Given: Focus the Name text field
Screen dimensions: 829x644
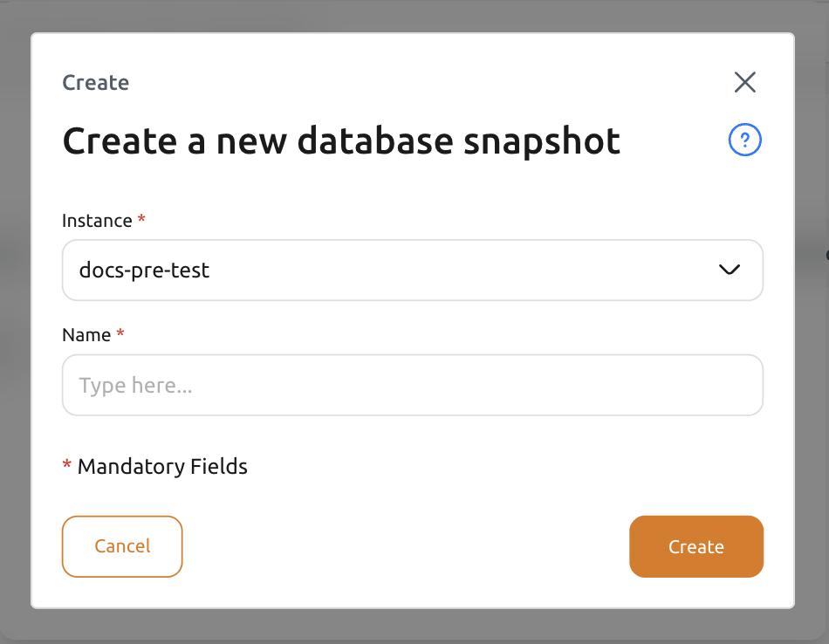Looking at the screenshot, I should pos(412,385).
